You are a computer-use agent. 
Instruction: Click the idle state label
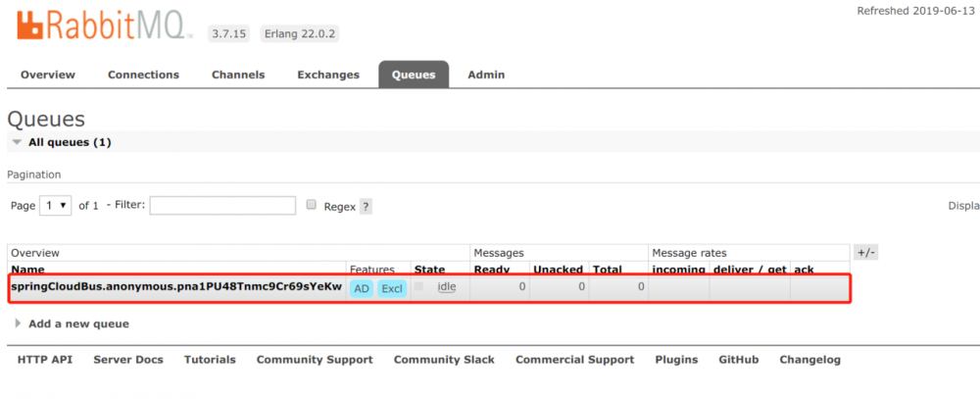coord(447,287)
